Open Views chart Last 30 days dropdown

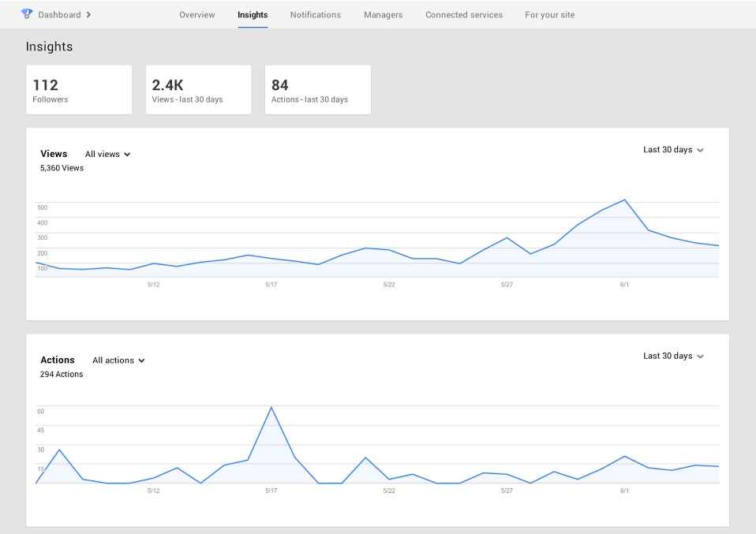pos(672,150)
